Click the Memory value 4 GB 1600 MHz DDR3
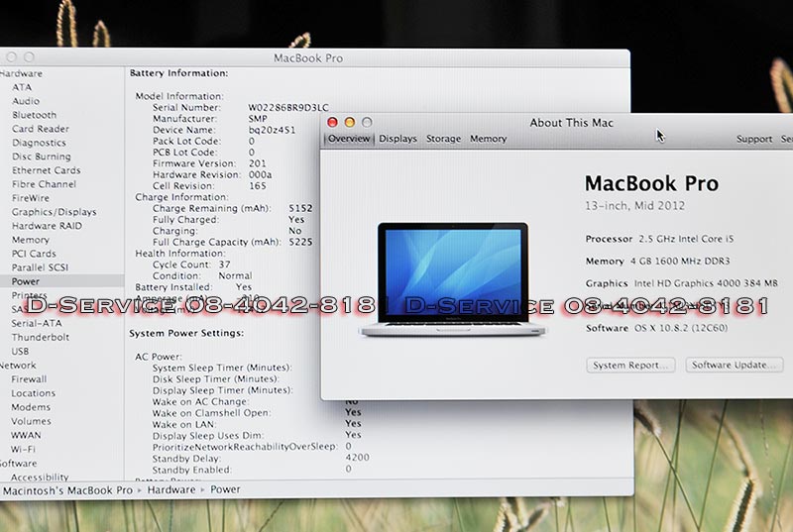 coord(680,262)
